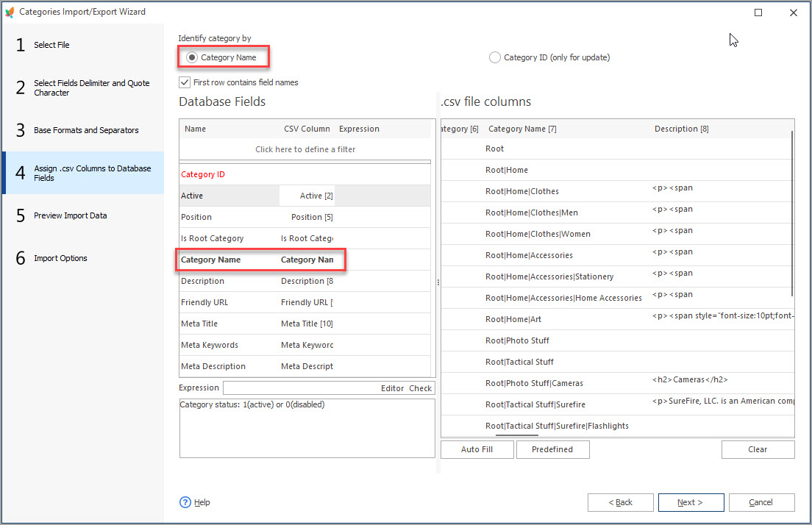
Task: Select the Category ID database field row
Action: point(305,174)
